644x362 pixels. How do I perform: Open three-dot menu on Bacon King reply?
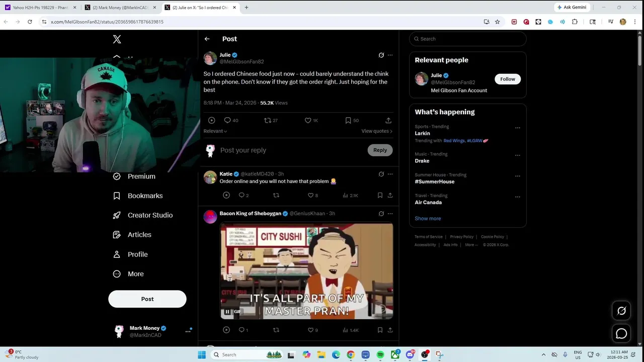click(x=390, y=214)
